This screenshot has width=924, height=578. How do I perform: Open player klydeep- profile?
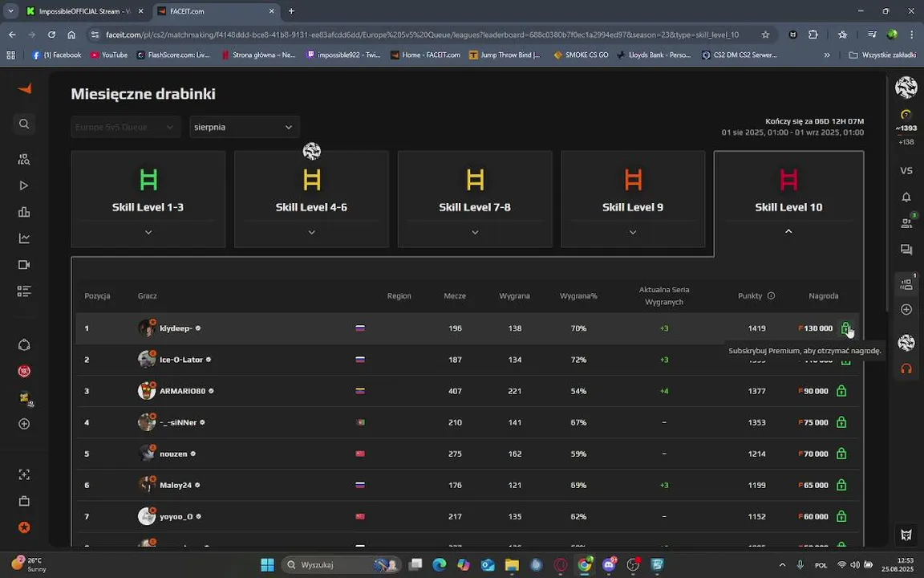coord(176,328)
